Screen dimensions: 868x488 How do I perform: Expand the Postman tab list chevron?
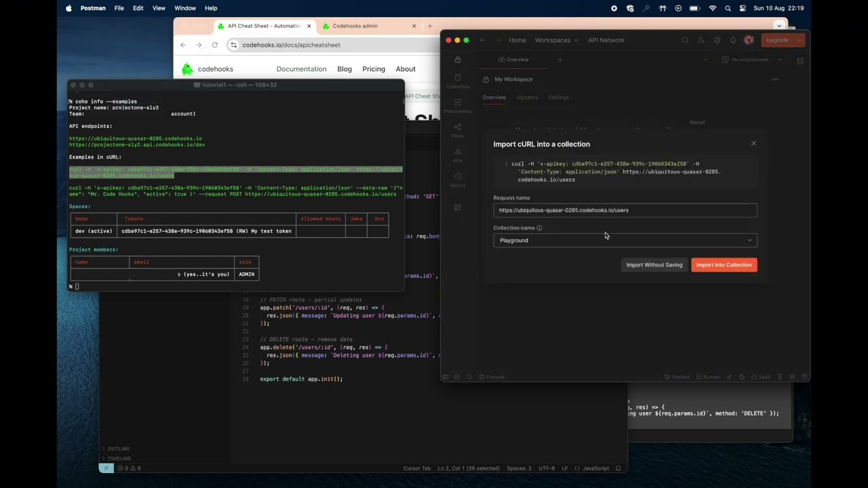point(705,60)
